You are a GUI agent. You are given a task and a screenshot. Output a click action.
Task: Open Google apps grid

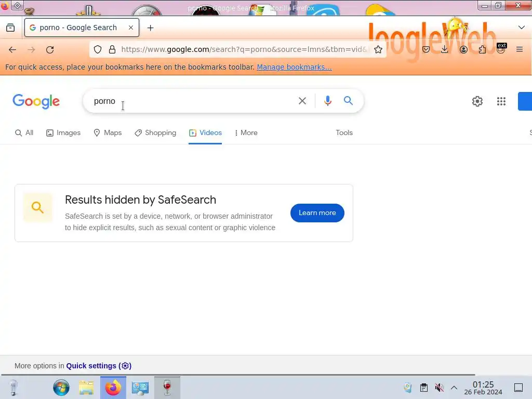pos(501,101)
